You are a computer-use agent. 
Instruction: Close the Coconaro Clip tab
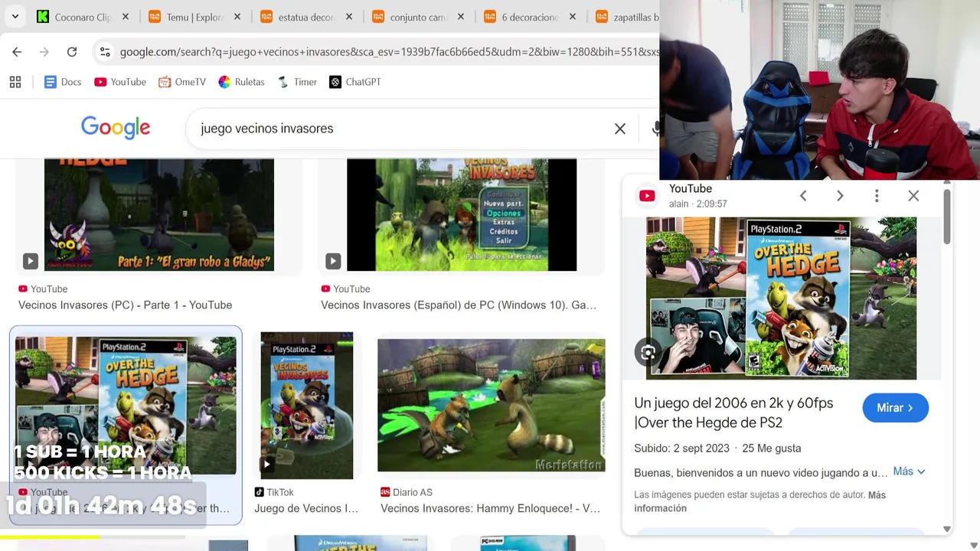tap(126, 17)
